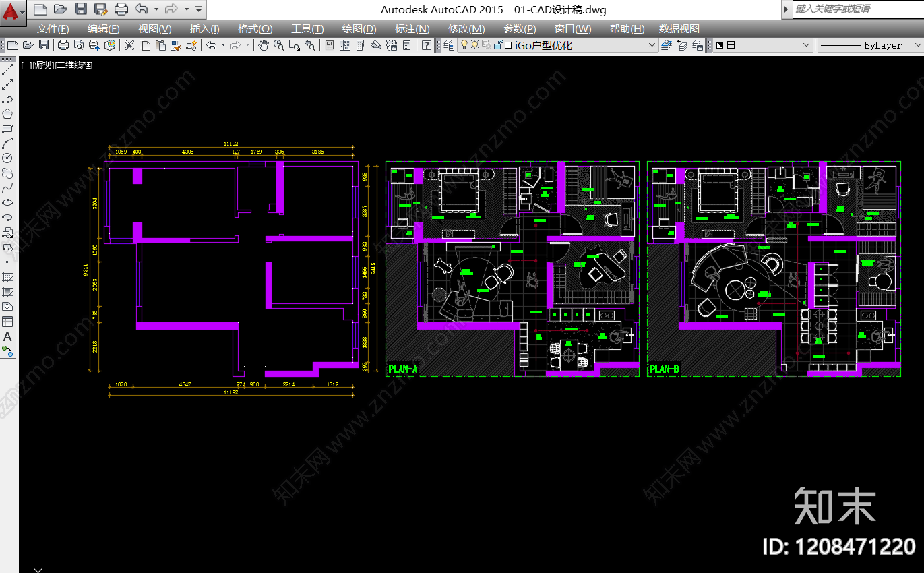Image resolution: width=924 pixels, height=573 pixels.
Task: Click the keyword search input field
Action: (858, 9)
